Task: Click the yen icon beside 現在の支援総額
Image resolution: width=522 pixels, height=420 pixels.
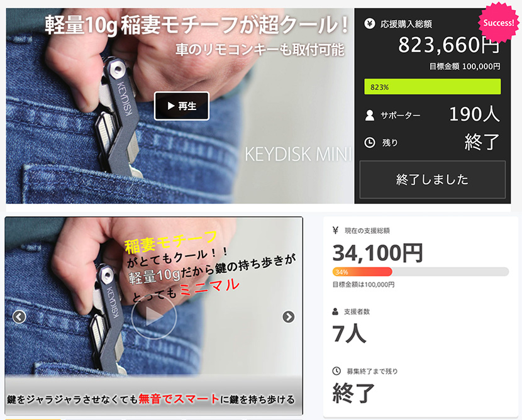Action: click(x=336, y=230)
